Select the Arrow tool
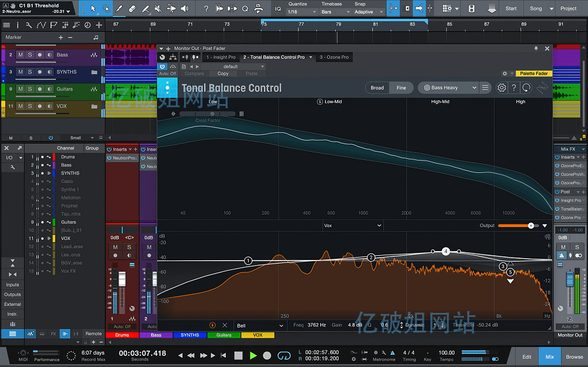This screenshot has height=367, width=588. pyautogui.click(x=93, y=8)
